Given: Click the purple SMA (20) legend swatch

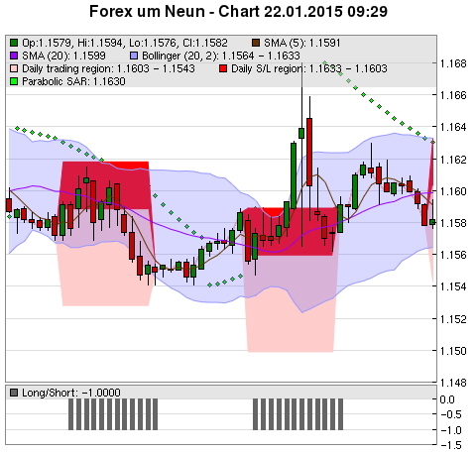Looking at the screenshot, I should pos(14,56).
